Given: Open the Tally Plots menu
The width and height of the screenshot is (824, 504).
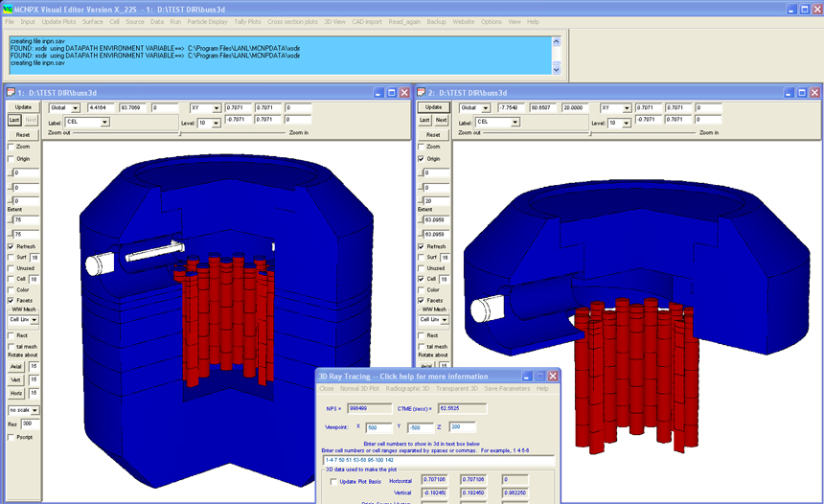Looking at the screenshot, I should point(247,21).
